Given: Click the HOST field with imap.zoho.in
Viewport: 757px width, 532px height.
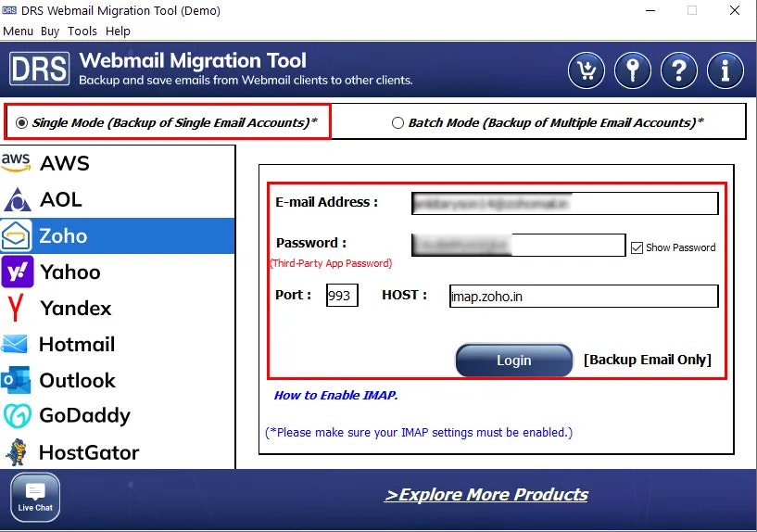Looking at the screenshot, I should point(584,296).
